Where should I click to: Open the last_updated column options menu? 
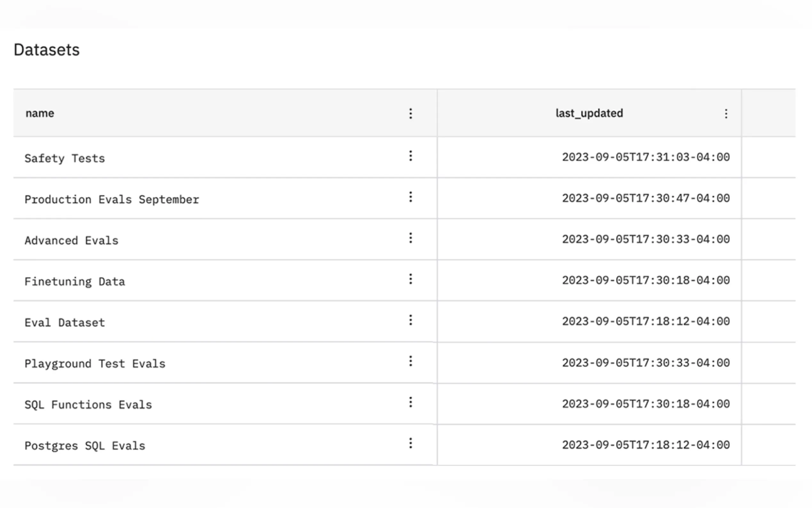(x=726, y=114)
